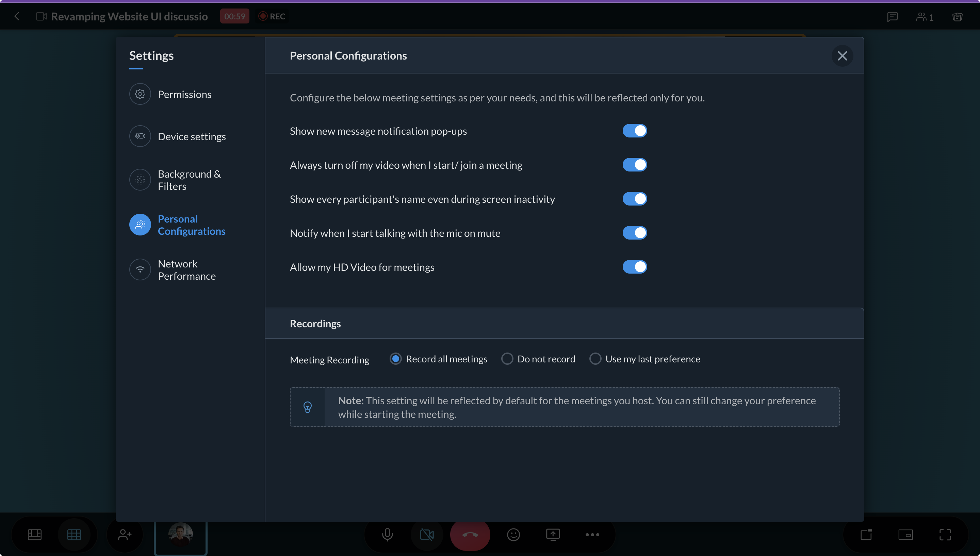Enter fullscreen mode icon

[945, 535]
